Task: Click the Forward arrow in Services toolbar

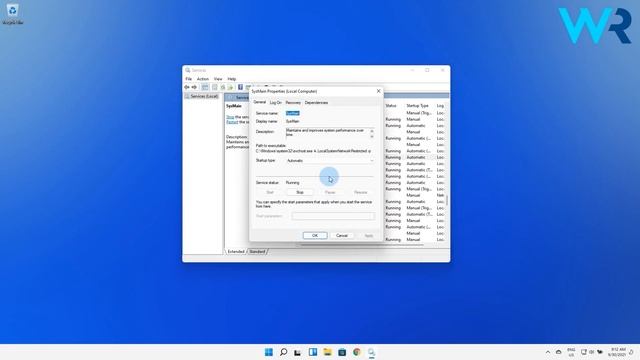Action: click(x=194, y=87)
